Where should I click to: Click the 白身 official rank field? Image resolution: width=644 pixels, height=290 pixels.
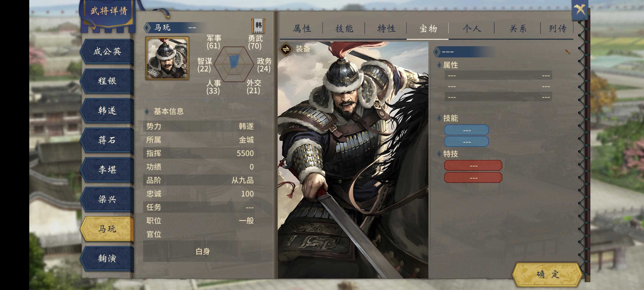point(203,251)
